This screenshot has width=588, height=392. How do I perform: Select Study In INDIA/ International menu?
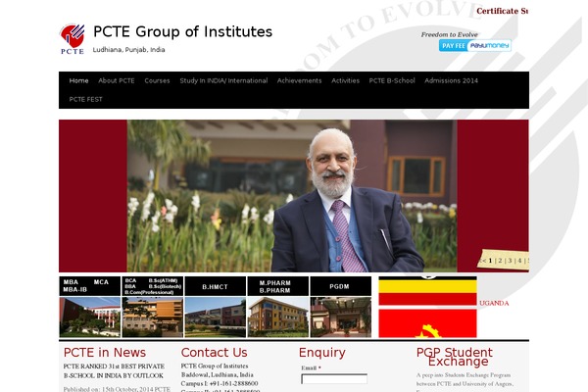coord(223,80)
